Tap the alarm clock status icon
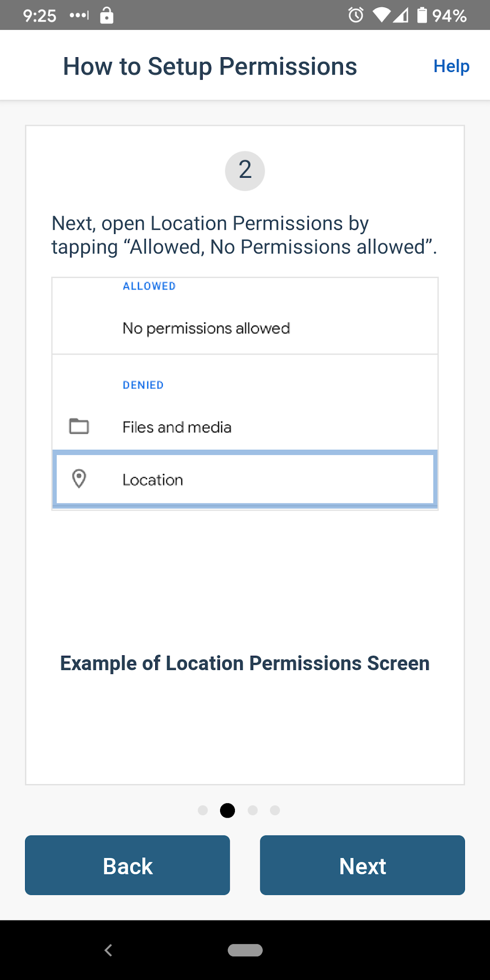The image size is (490, 980). (356, 15)
